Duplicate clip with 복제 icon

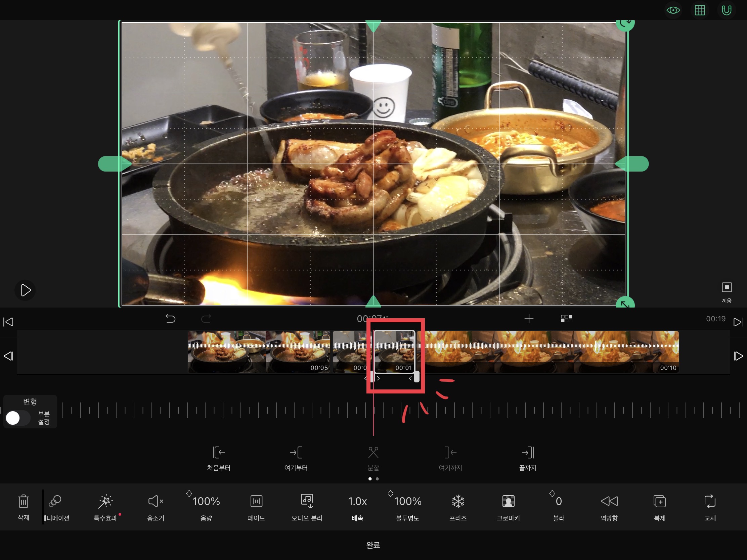point(659,502)
